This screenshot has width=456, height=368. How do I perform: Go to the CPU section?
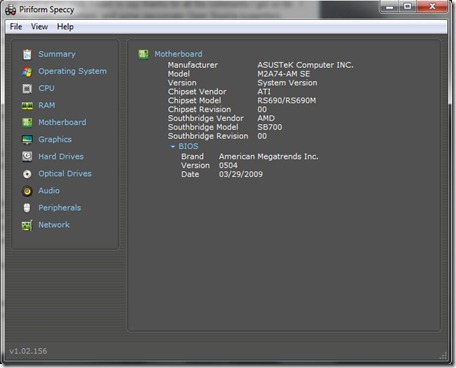click(x=46, y=88)
